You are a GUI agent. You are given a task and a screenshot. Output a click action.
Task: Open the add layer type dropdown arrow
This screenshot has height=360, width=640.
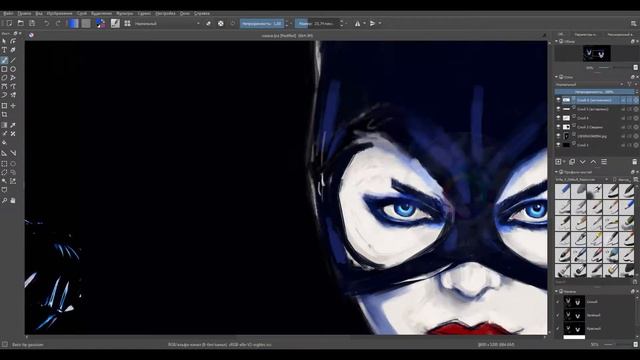pos(564,162)
